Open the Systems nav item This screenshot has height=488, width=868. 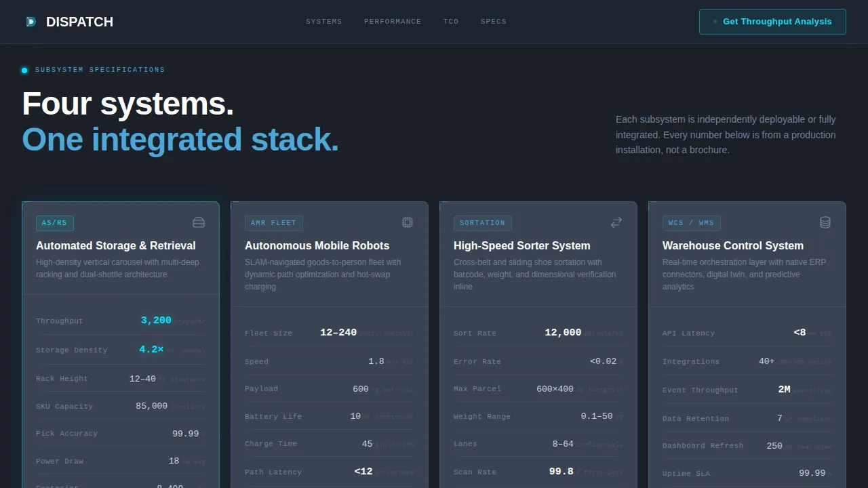pos(324,22)
